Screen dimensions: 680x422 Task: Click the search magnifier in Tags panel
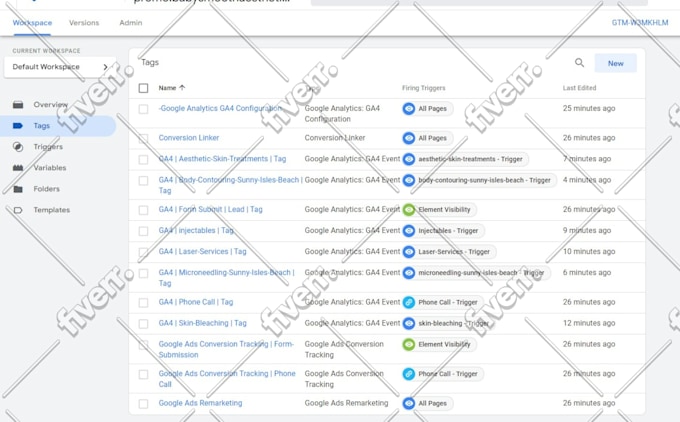click(579, 63)
